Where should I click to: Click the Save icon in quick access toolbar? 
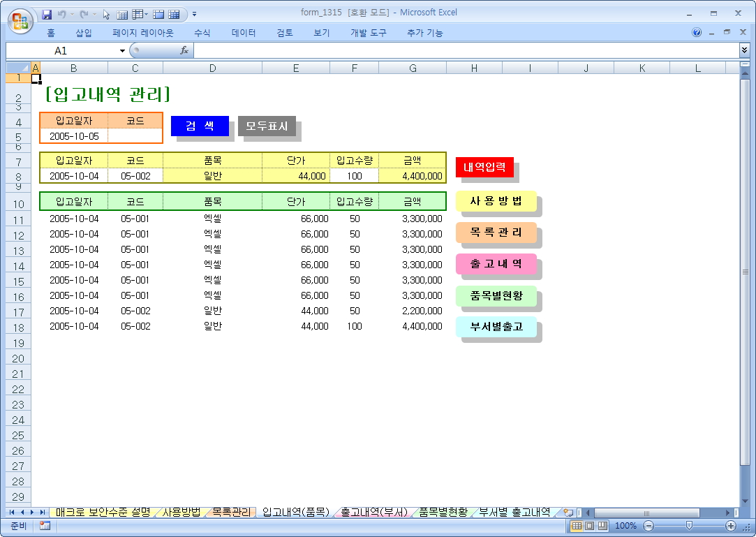click(47, 14)
